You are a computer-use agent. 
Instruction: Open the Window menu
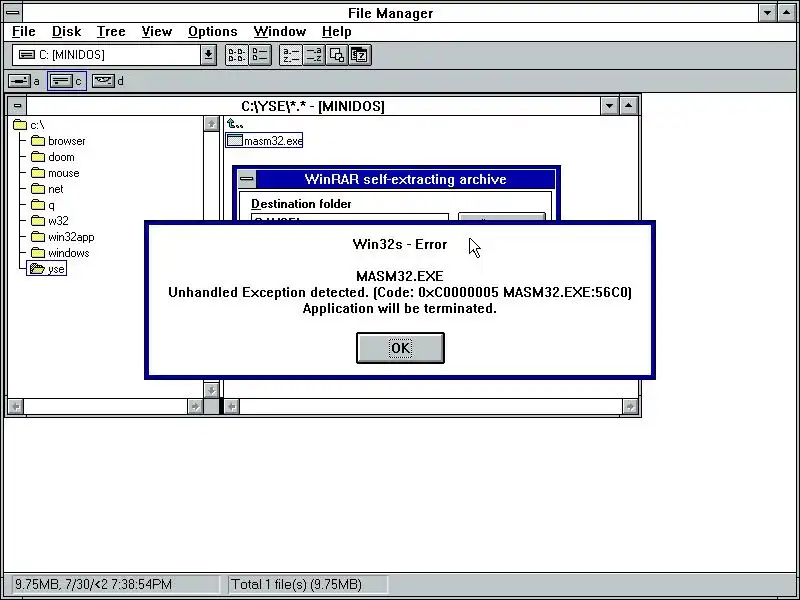(x=280, y=32)
